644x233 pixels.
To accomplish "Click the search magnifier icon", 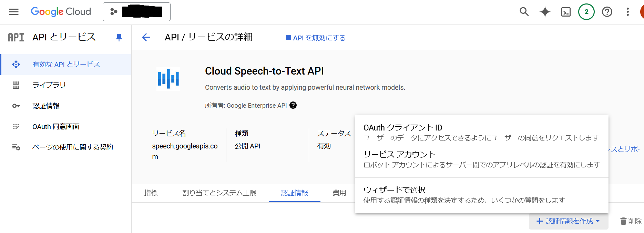I will 524,12.
